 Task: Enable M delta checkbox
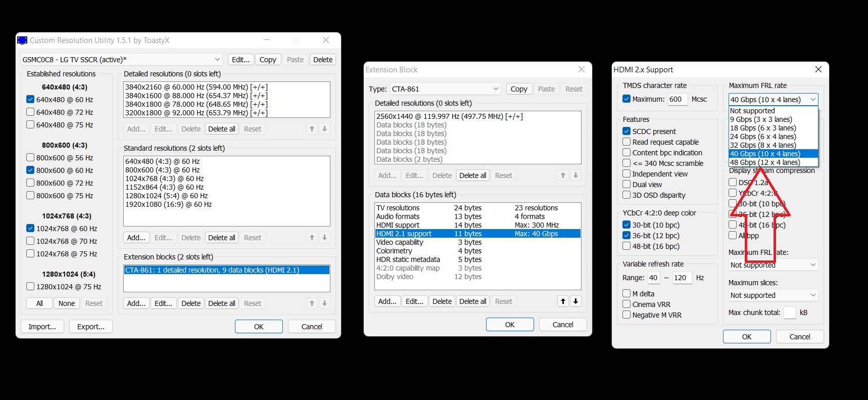tap(626, 293)
